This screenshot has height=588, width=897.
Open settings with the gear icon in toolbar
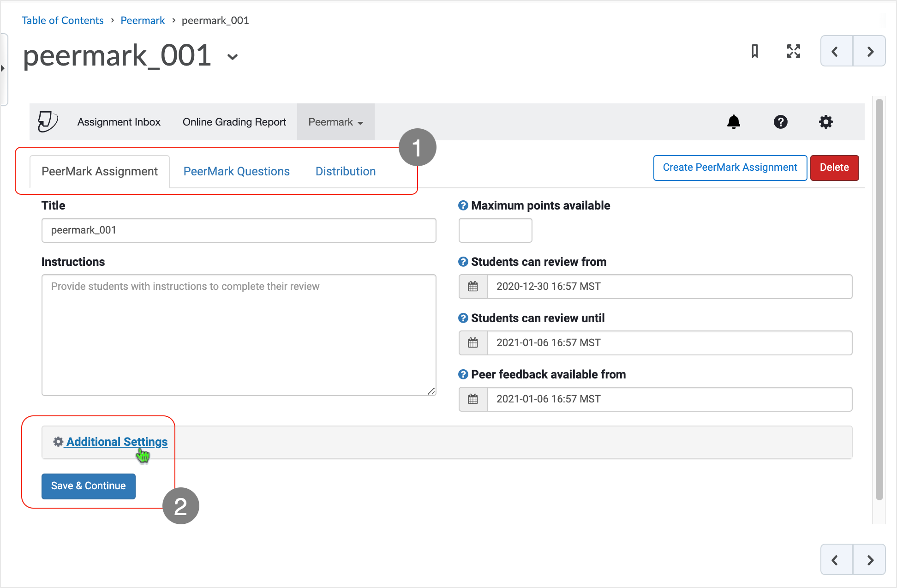(825, 122)
